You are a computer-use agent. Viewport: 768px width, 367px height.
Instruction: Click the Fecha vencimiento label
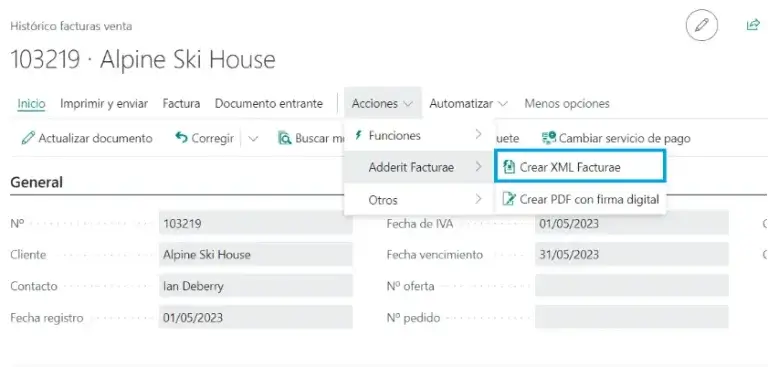pos(434,255)
